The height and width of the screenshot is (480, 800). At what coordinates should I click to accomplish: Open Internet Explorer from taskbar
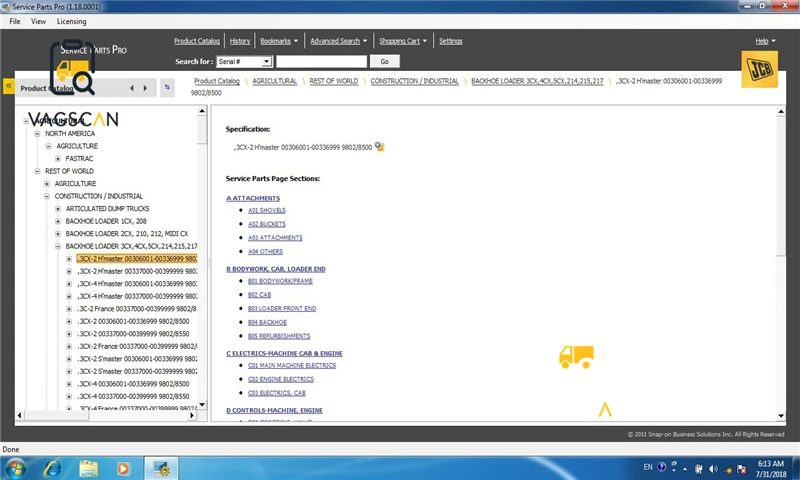pyautogui.click(x=53, y=468)
